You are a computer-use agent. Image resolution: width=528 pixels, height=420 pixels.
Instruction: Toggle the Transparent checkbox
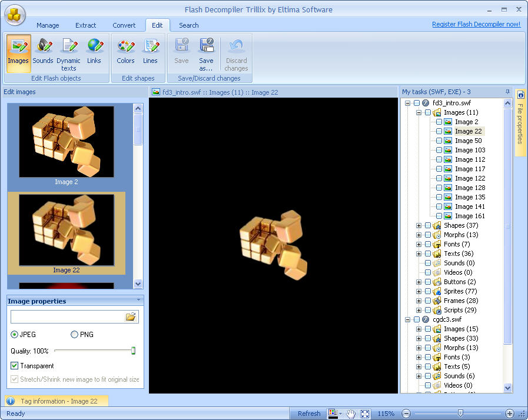click(15, 365)
